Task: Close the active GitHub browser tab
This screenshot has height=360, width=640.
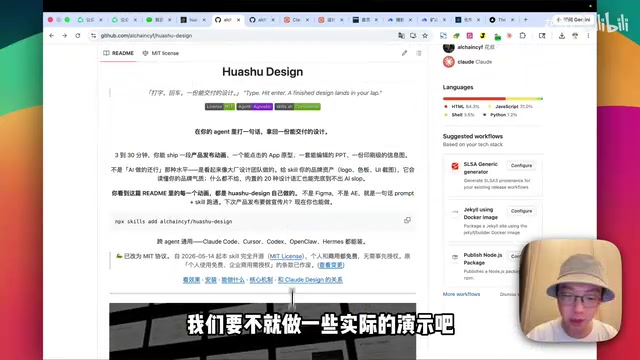Action: pos(238,20)
